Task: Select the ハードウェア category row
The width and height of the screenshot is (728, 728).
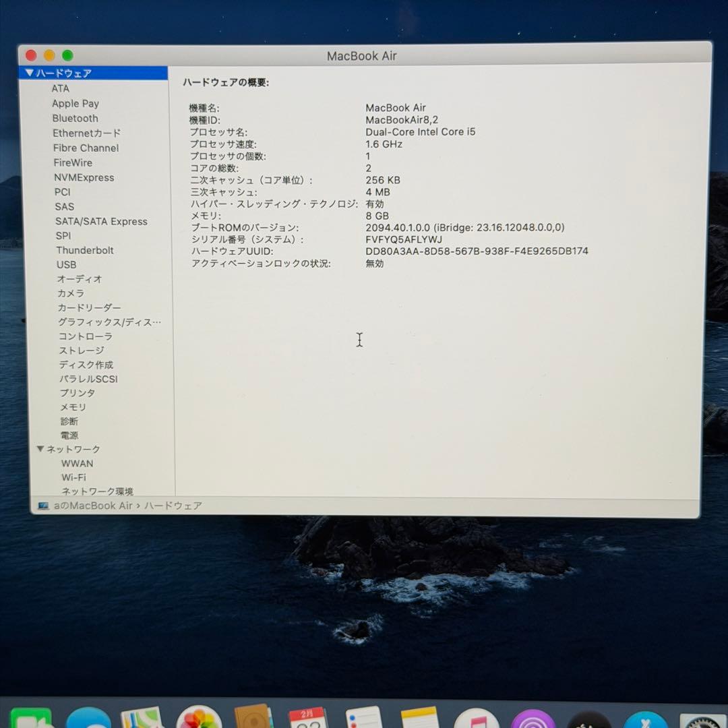Action: coord(93,73)
